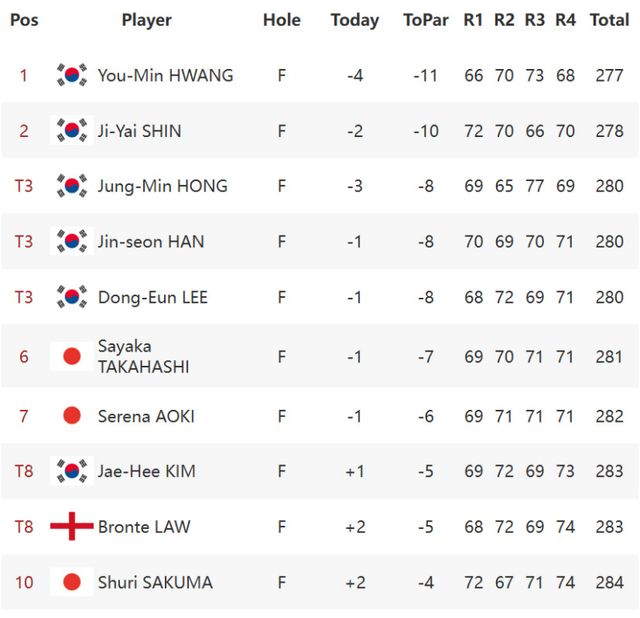Viewport: 640px width, 618px height.
Task: Click the R1 column header
Action: point(473,20)
